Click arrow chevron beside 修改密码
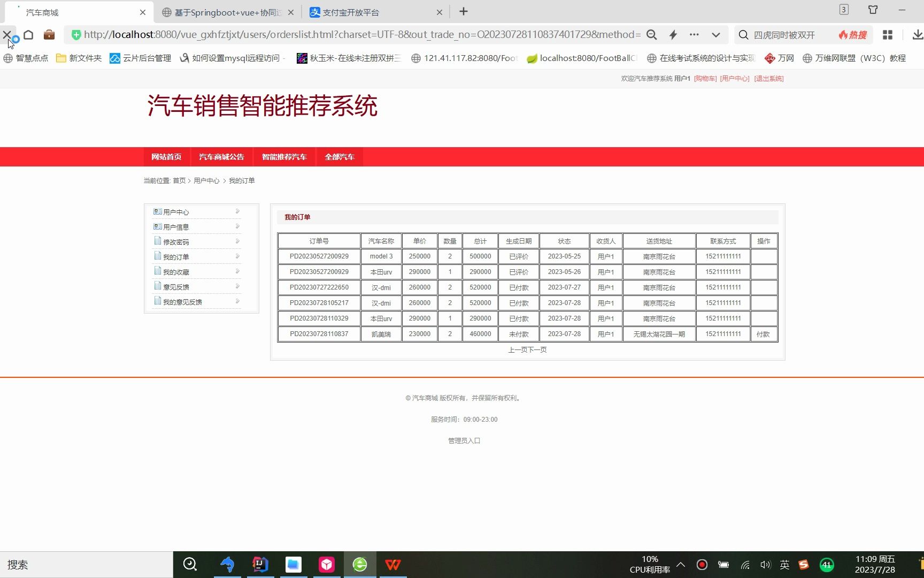924x578 pixels. click(237, 241)
